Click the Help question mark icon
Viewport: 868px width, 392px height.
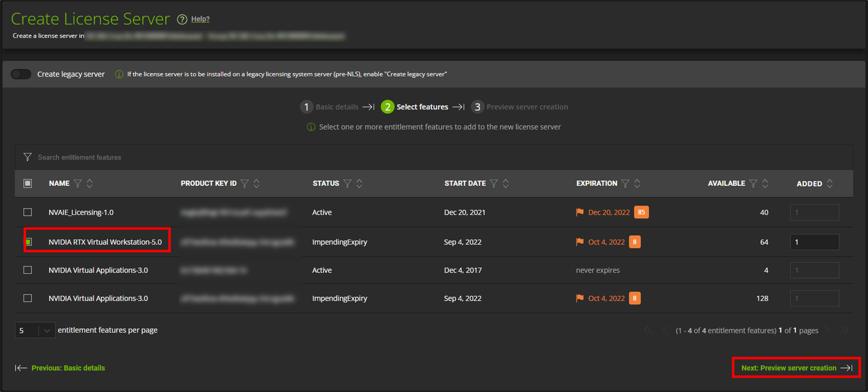point(182,19)
